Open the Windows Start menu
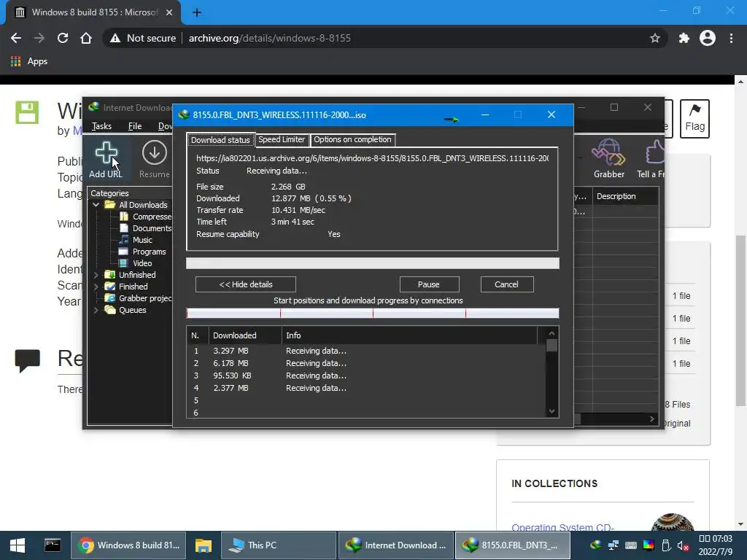The image size is (747, 560). pos(18,545)
